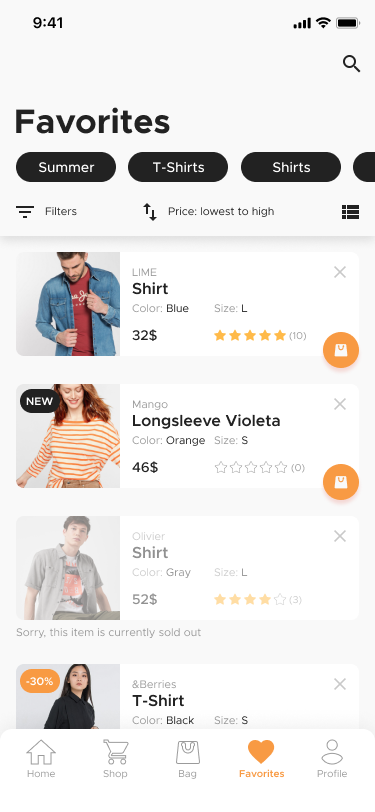Select the T-Shirts category chip
This screenshot has height=812, width=375.
pos(178,167)
